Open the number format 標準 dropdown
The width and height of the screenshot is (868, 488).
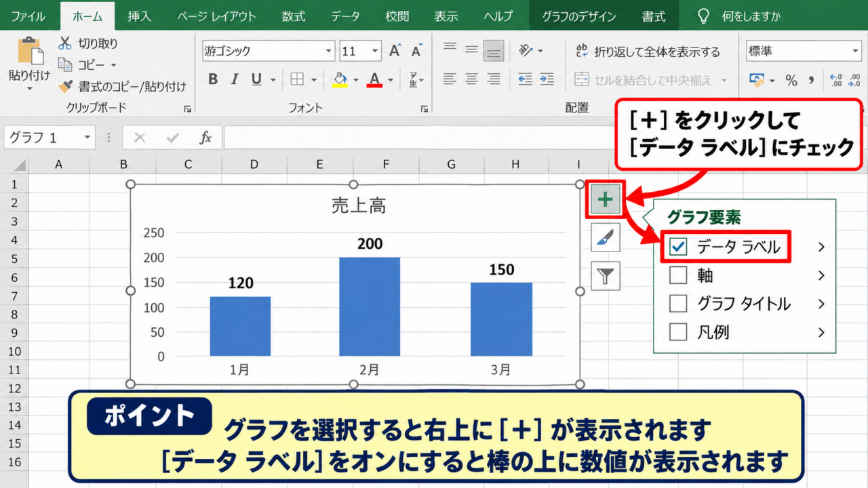pos(855,51)
